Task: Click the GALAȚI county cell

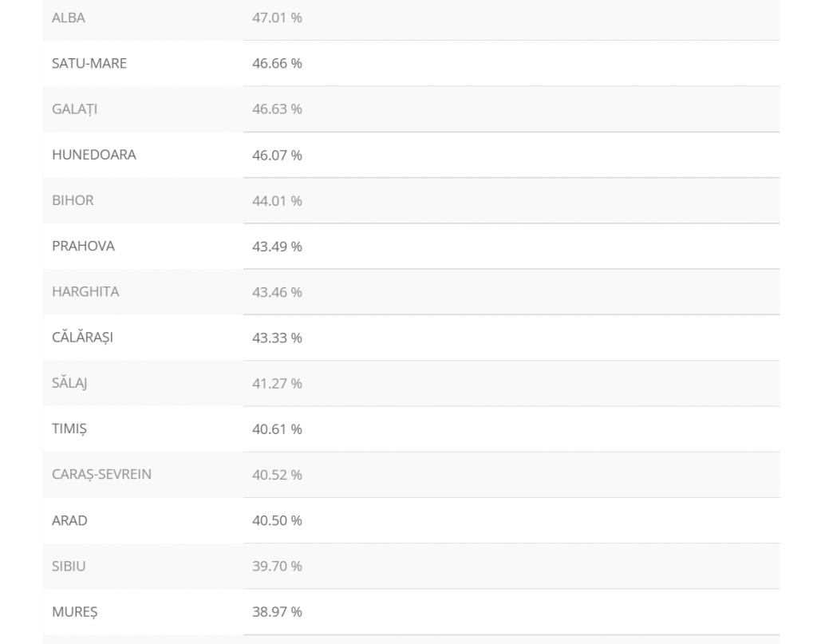Action: coord(75,109)
